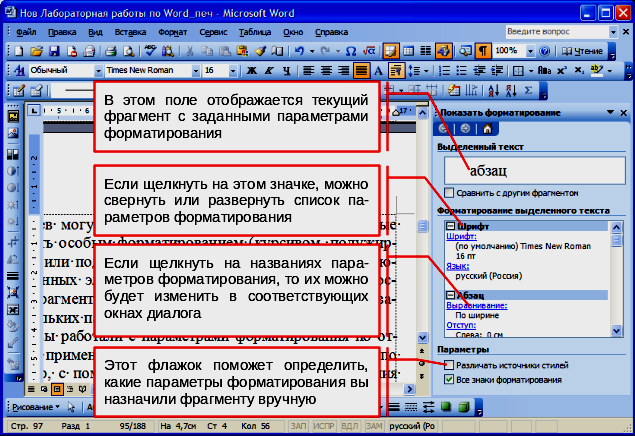Toggle the ВДЛ extend selection indicator
Image resolution: width=635 pixels, height=436 pixels.
tap(349, 426)
